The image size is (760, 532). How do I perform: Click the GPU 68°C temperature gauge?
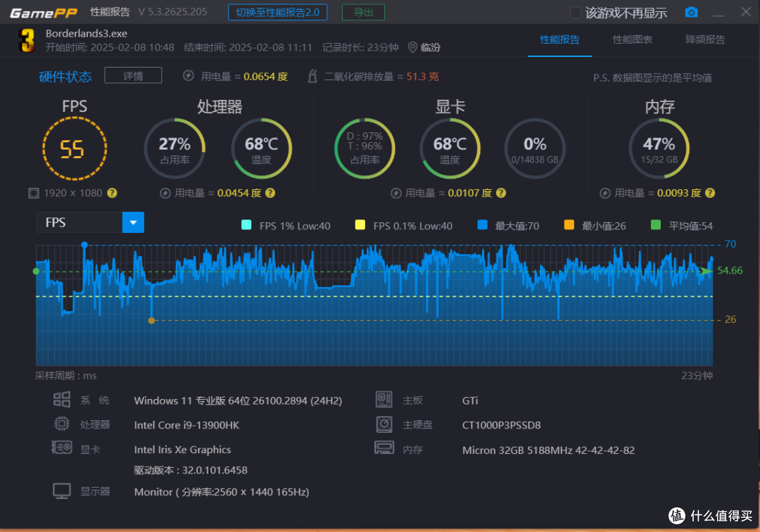[x=450, y=148]
